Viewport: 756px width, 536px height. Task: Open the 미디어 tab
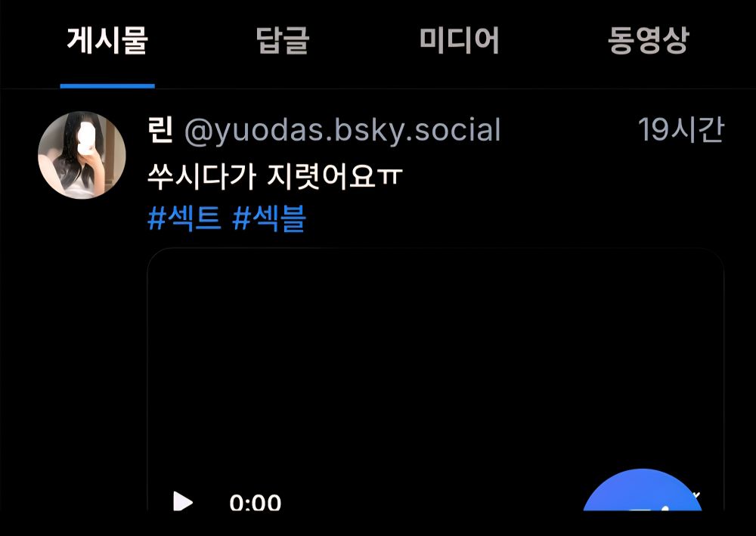(459, 40)
